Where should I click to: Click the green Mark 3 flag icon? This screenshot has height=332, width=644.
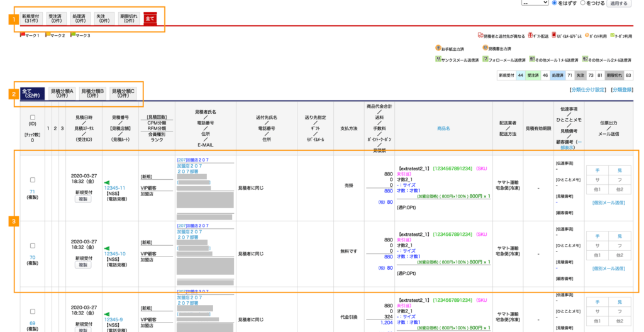click(72, 35)
